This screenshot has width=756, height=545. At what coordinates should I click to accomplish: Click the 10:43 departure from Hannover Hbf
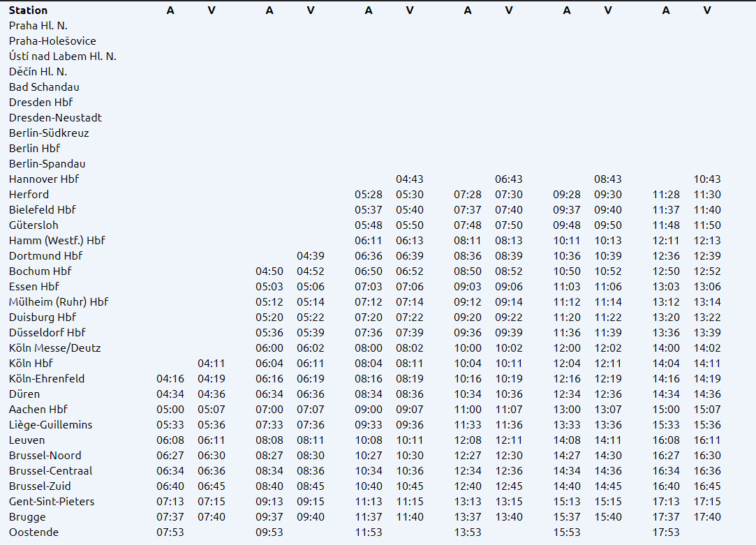click(x=707, y=179)
